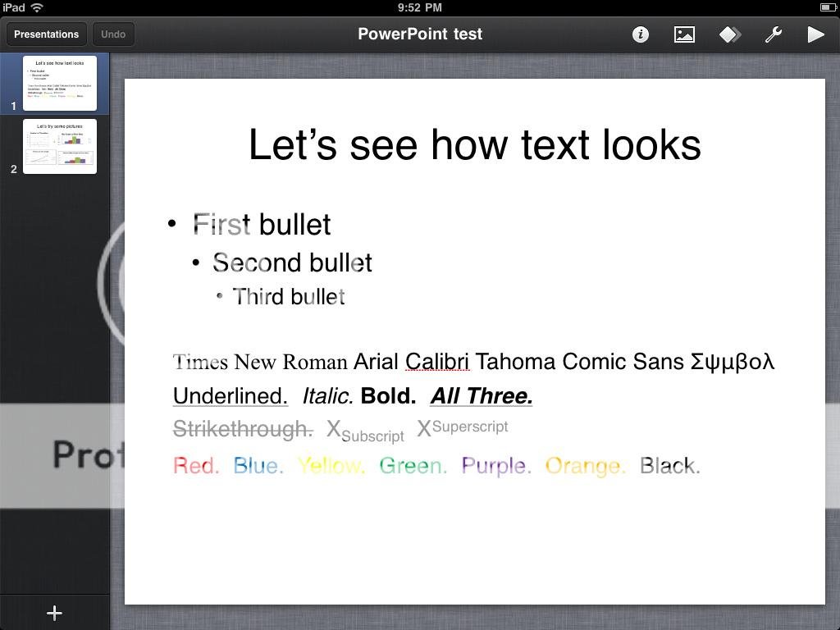Select slide 2 thumbnail with pictures

pyautogui.click(x=60, y=146)
